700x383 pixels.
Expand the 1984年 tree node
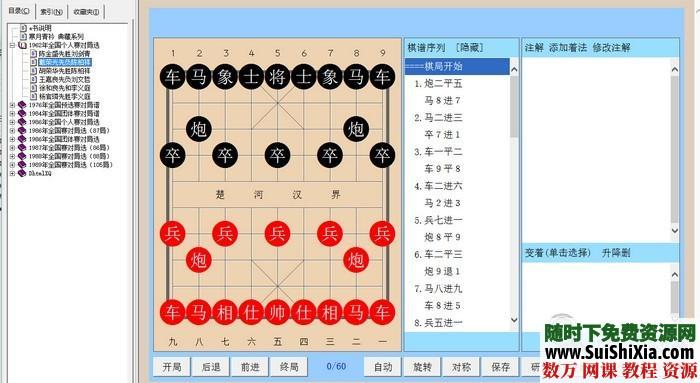12,114
